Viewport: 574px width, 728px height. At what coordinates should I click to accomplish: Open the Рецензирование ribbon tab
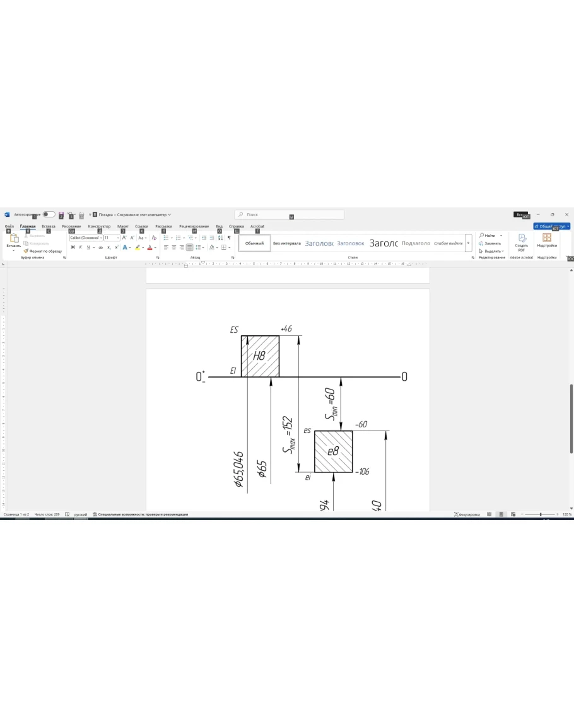pos(194,226)
